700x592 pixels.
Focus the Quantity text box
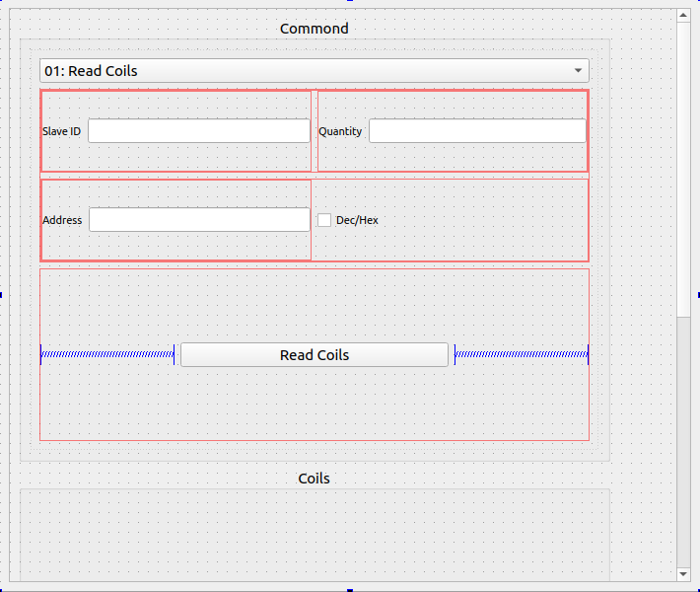click(x=477, y=131)
